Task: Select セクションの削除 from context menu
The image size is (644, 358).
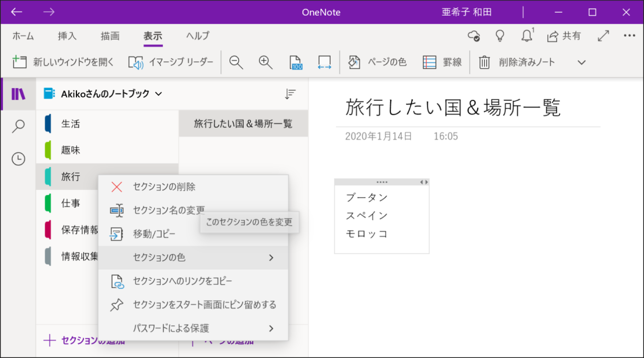Action: pos(164,187)
